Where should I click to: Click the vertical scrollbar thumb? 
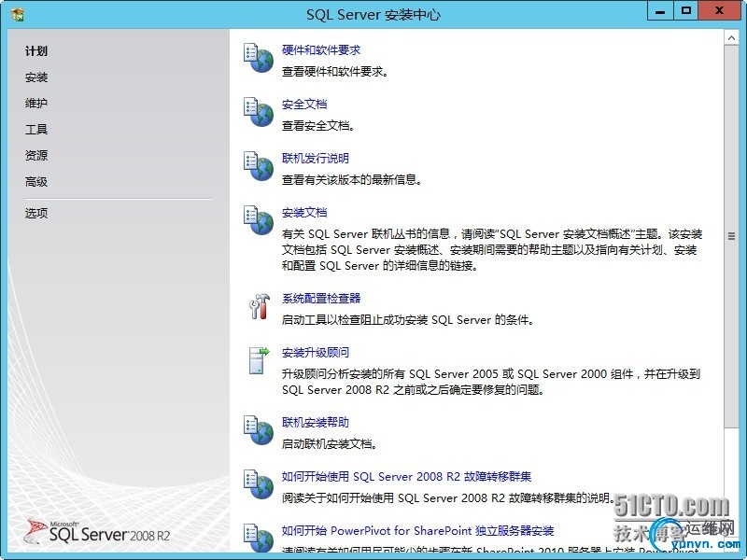731,236
